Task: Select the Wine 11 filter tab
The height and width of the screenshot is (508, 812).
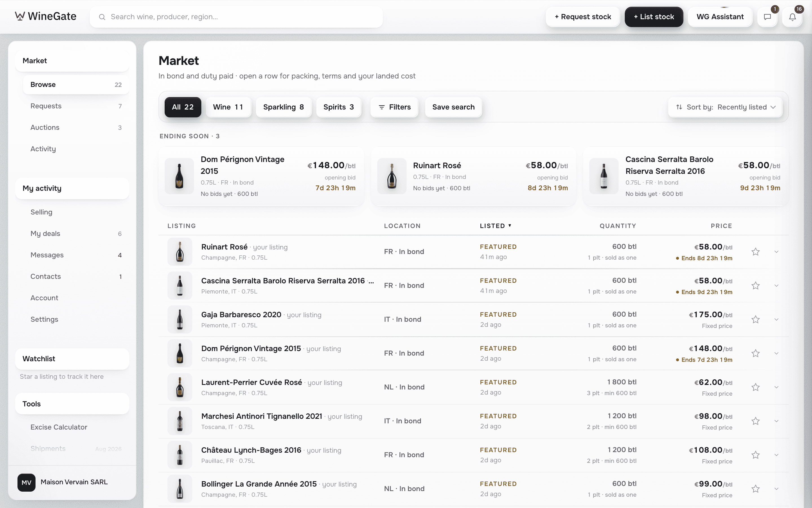Action: [x=228, y=107]
